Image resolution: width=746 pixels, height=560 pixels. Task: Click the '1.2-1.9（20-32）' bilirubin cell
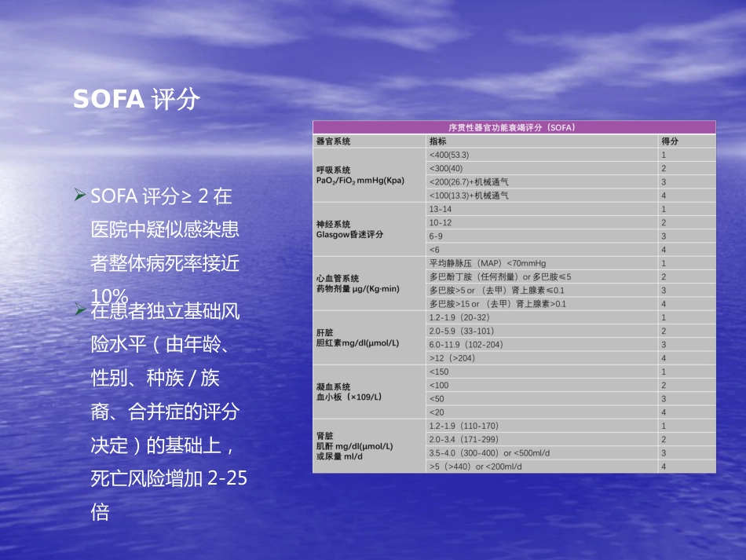541,318
